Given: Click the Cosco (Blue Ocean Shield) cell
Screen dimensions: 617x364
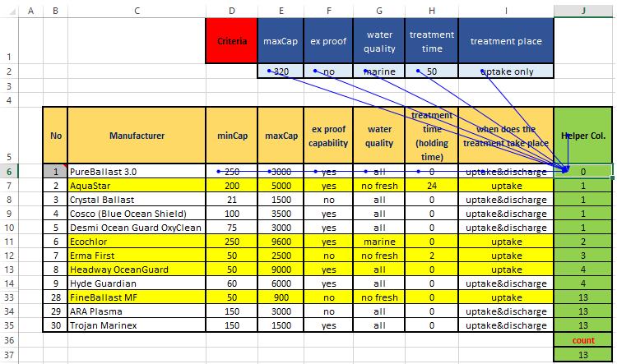Looking at the screenshot, I should coord(137,214).
